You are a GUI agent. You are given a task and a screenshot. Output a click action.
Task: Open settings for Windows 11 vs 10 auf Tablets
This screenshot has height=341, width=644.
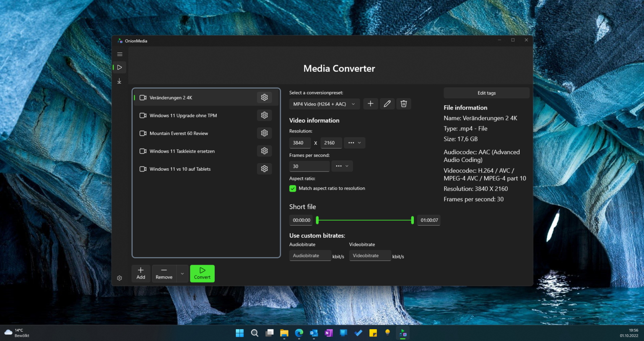coord(265,169)
